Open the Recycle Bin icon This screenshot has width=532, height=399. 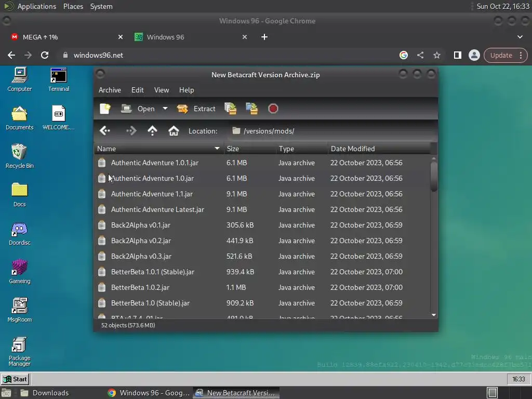tap(20, 156)
